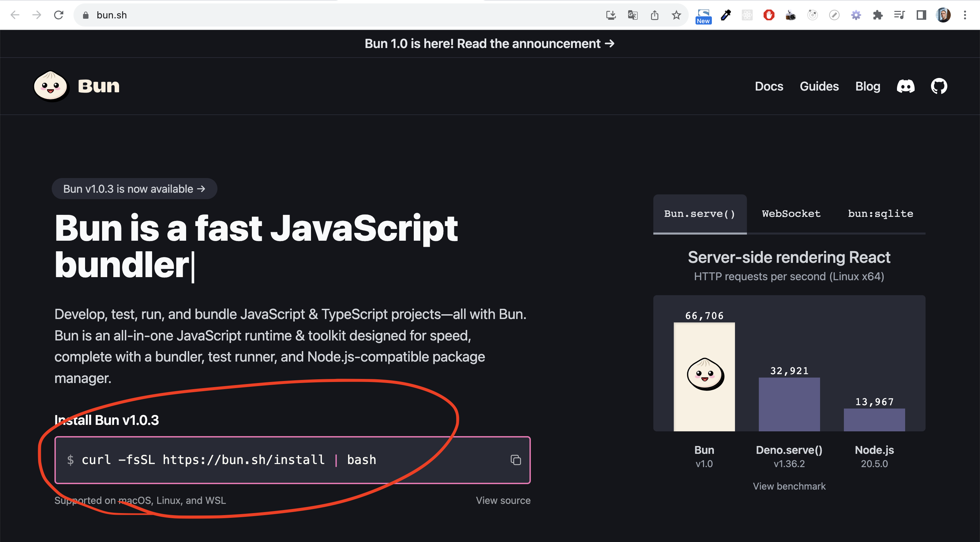Click the purple gear extension icon
Screen dimensions: 980x542
tap(856, 15)
